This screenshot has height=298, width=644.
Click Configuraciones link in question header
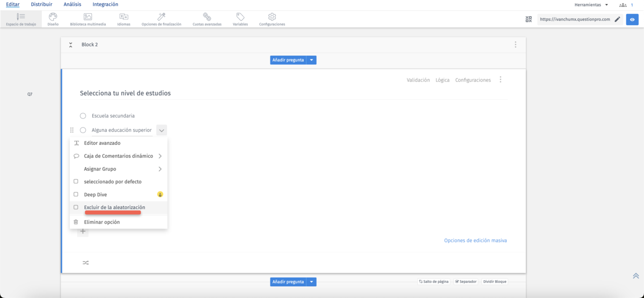[x=473, y=80]
